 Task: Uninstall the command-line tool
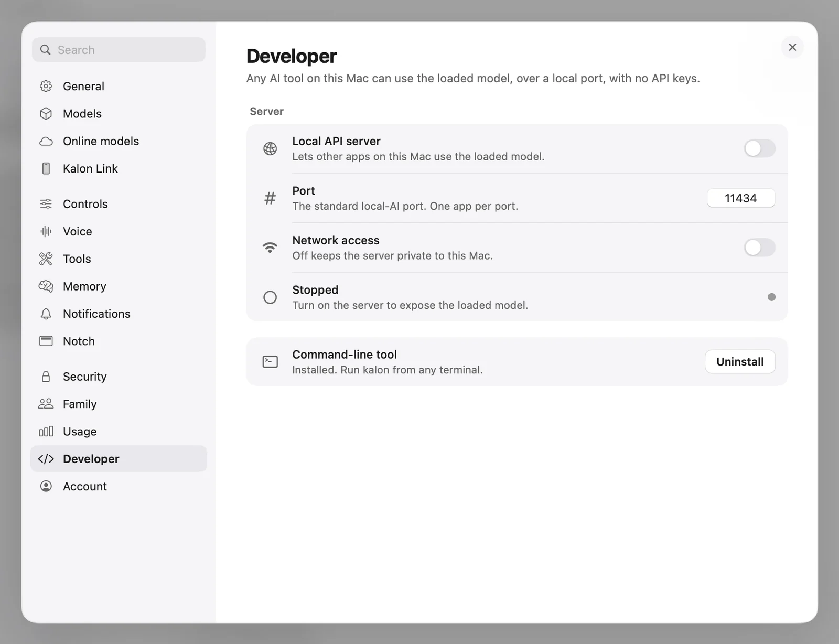point(740,362)
